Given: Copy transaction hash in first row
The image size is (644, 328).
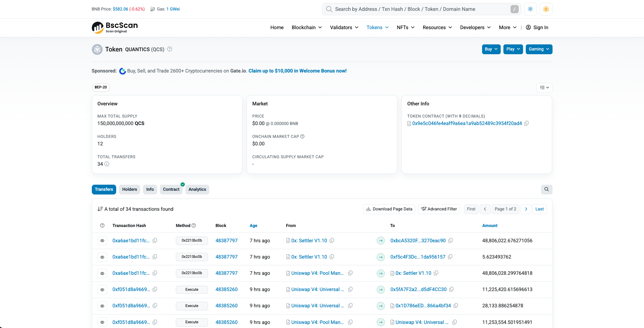Looking at the screenshot, I should (x=155, y=241).
